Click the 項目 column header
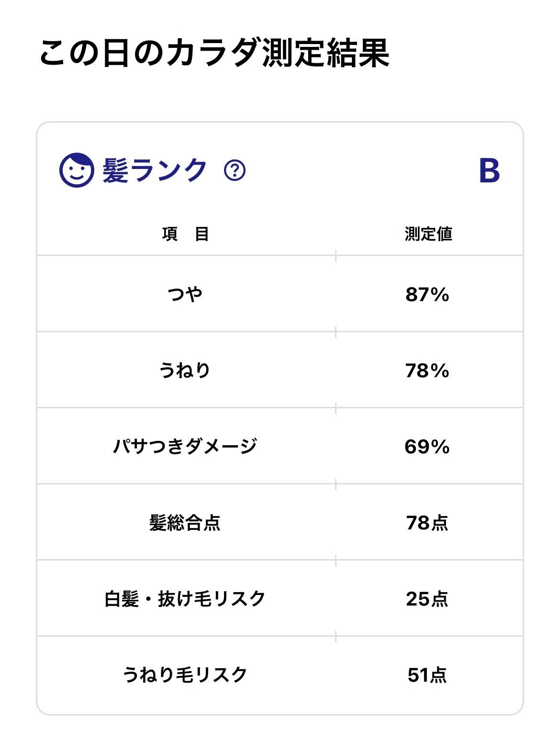 pos(185,234)
